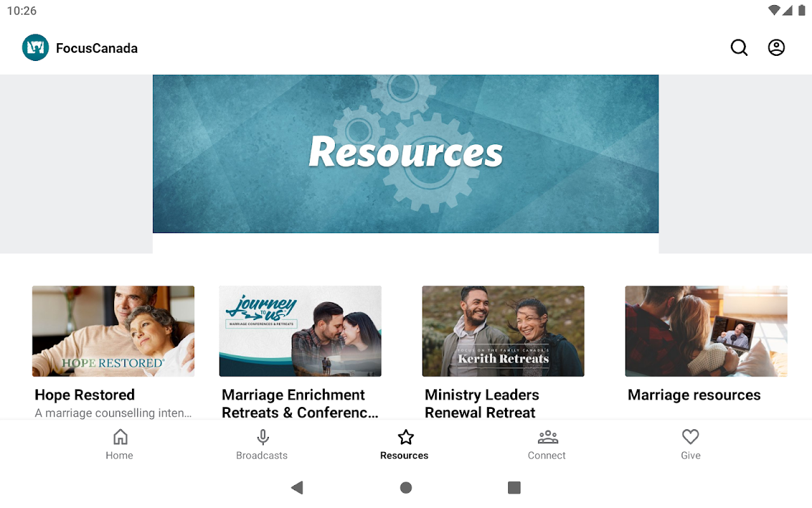Select the Resources star icon

(x=405, y=437)
